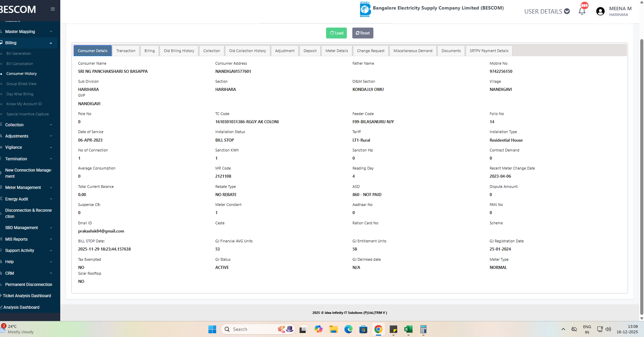Open Meter Details tab
This screenshot has height=337, width=644.
[x=337, y=51]
